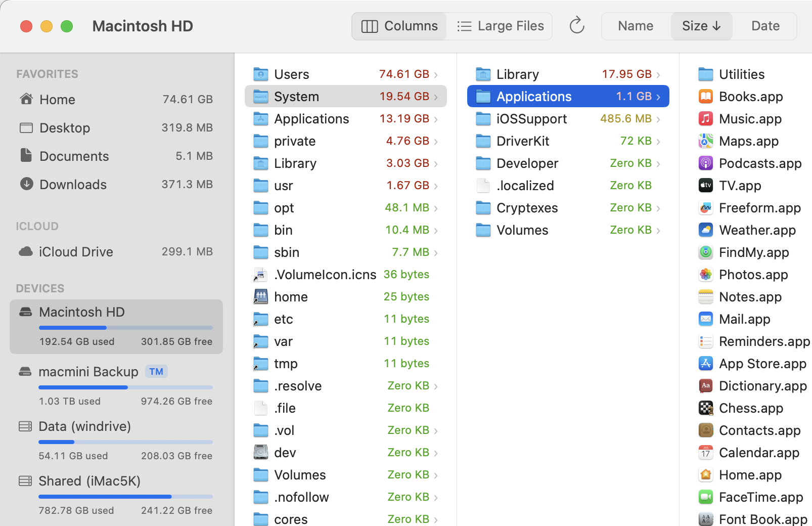This screenshot has width=812, height=526.
Task: Click the Downloads arrow icon in sidebar
Action: pyautogui.click(x=26, y=184)
